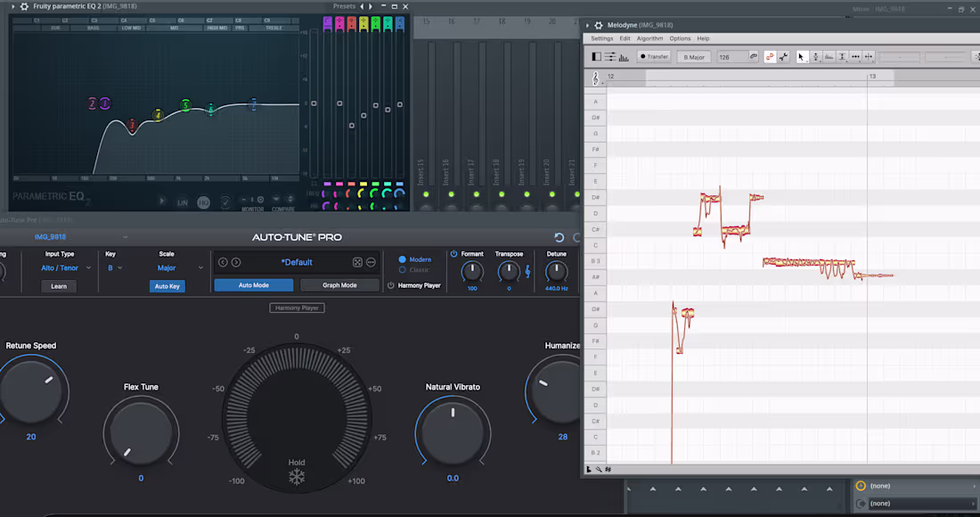
Task: Expand Fruity parametric EQ 2 title menu arrow
Action: tap(12, 6)
